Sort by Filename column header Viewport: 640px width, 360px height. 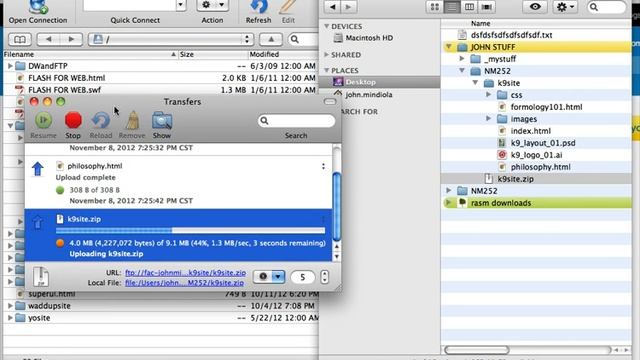click(x=91, y=54)
